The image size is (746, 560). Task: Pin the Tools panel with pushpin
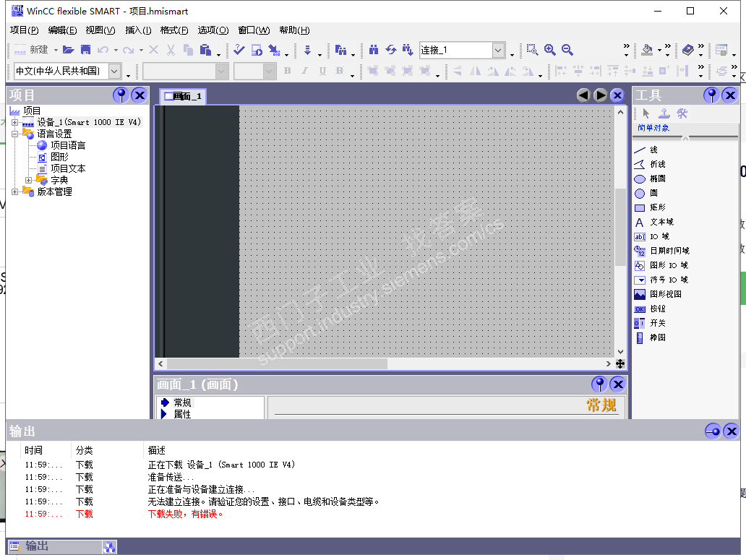tap(712, 95)
